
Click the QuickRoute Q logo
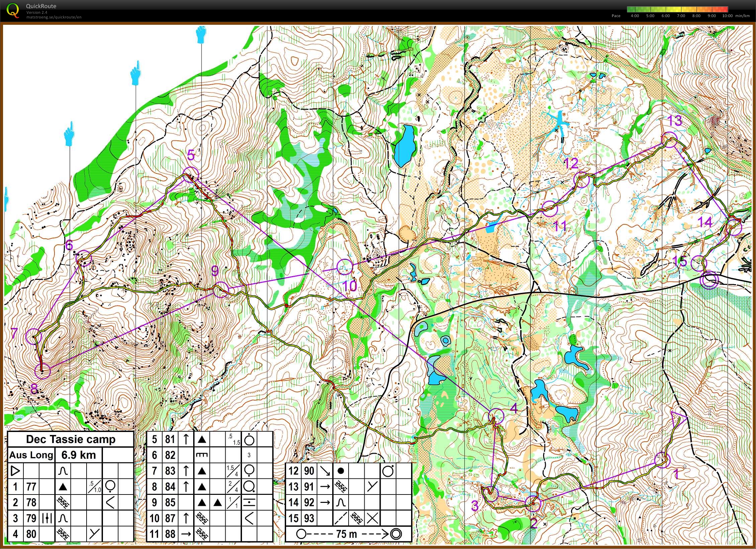(13, 11)
